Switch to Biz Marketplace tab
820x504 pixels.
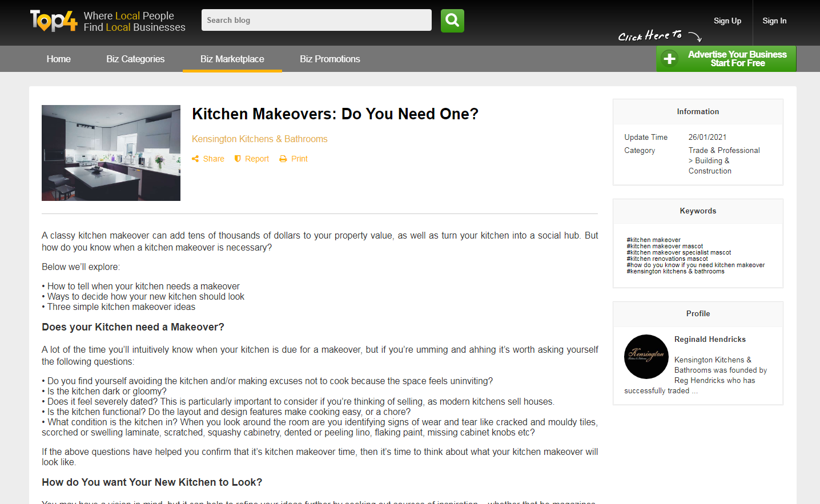232,59
